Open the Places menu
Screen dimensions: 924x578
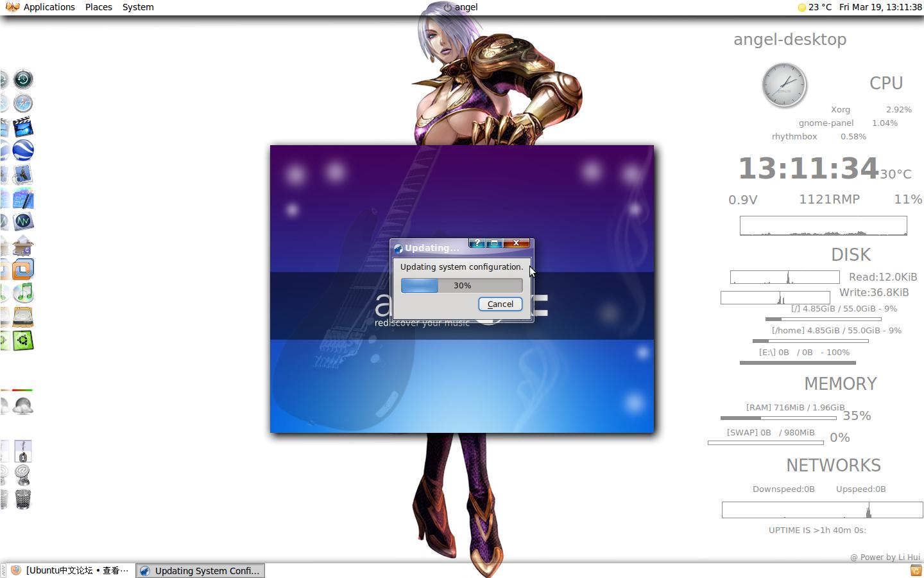tap(99, 7)
